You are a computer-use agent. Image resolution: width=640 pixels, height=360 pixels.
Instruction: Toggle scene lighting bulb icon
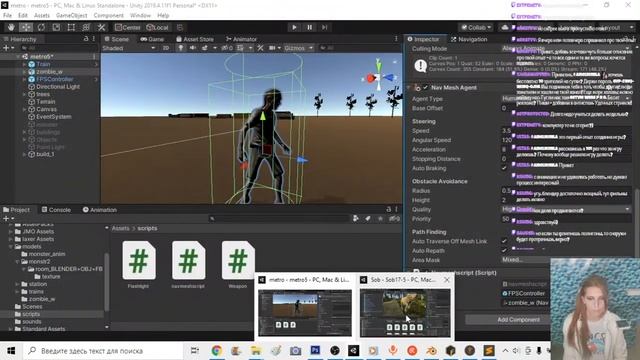point(180,48)
